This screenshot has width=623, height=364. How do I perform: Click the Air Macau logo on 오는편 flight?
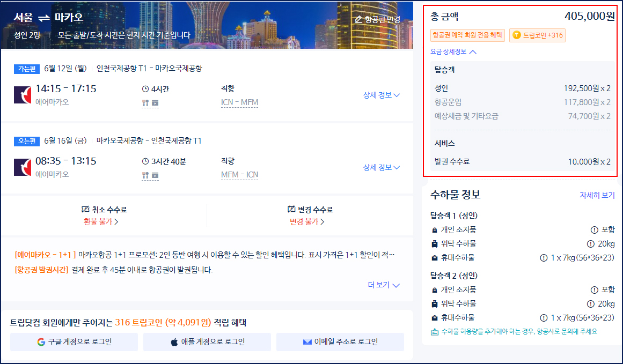pyautogui.click(x=23, y=167)
